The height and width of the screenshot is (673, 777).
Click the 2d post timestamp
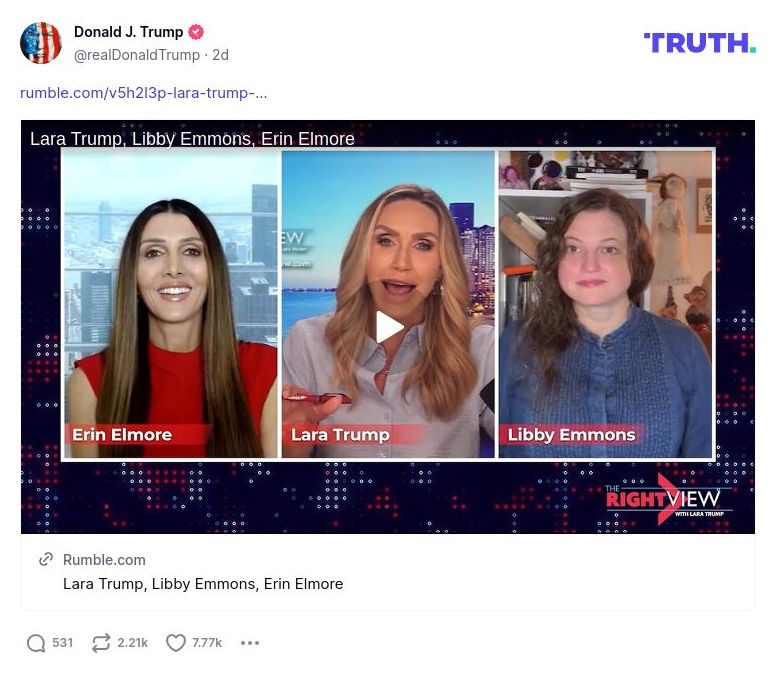[221, 55]
